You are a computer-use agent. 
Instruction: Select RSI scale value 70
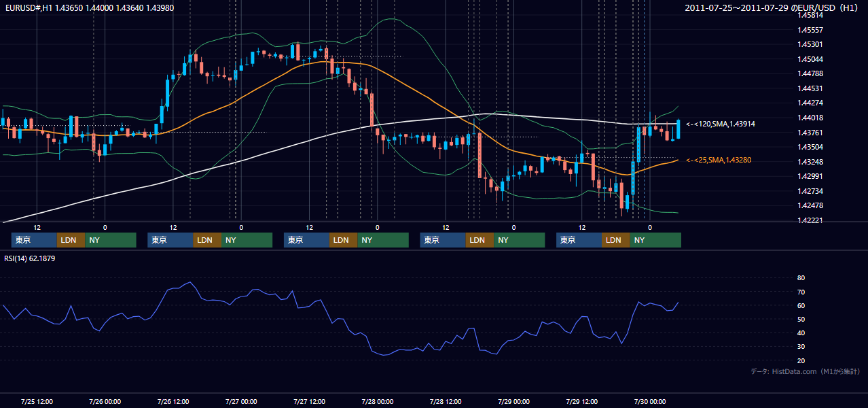[801, 292]
